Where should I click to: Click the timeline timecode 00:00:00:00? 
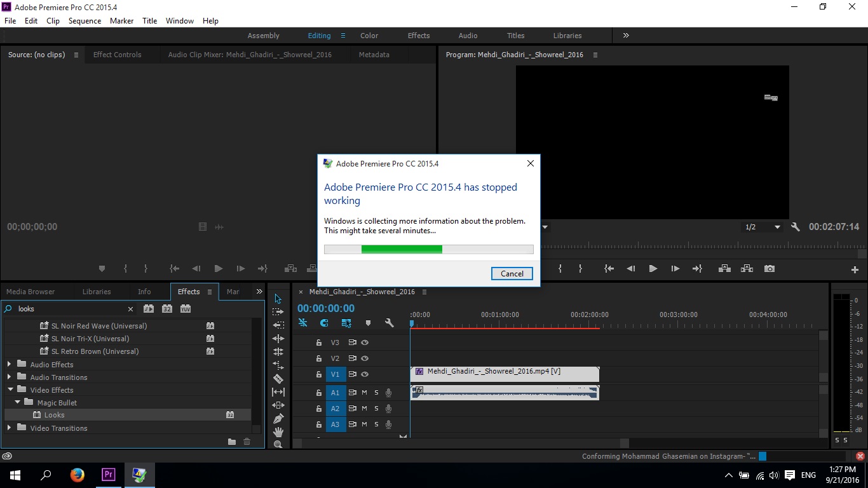point(326,309)
